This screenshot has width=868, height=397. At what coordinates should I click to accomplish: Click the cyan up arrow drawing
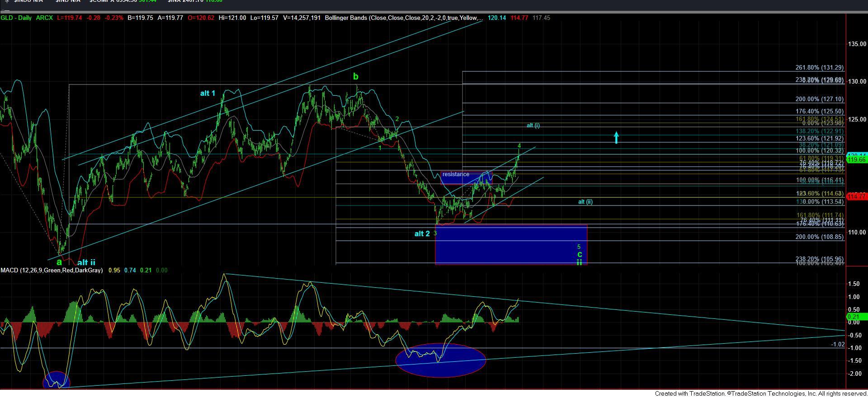(616, 137)
